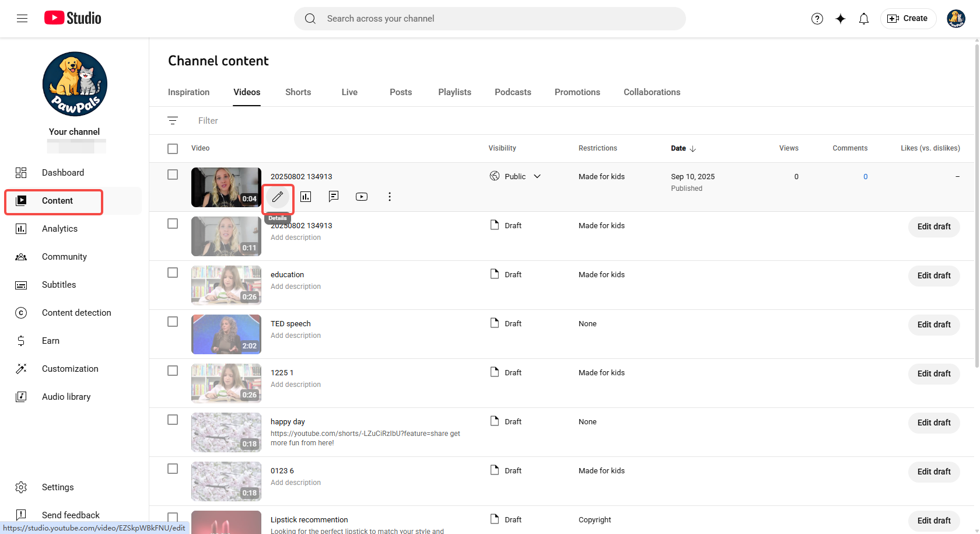The width and height of the screenshot is (980, 534).
Task: Open the three-dot options menu for the top video
Action: (x=389, y=197)
